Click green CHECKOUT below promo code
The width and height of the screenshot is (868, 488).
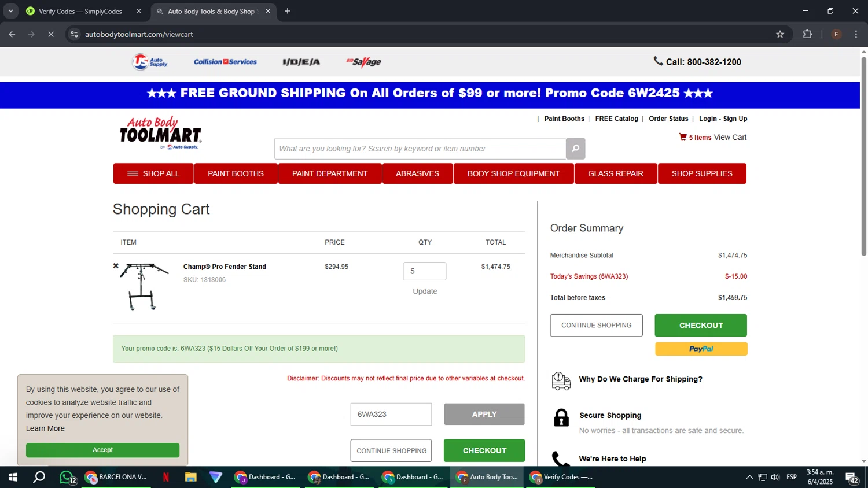click(x=484, y=450)
